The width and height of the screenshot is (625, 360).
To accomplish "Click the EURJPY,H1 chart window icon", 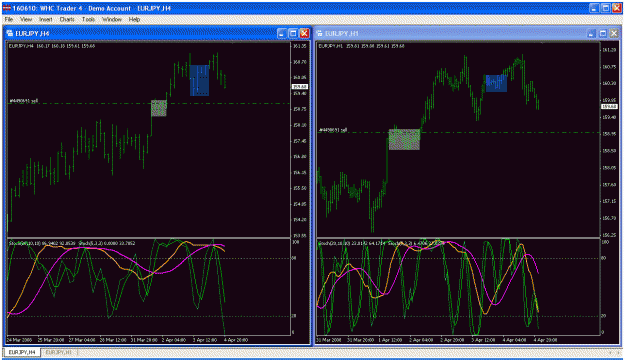I will (320, 33).
